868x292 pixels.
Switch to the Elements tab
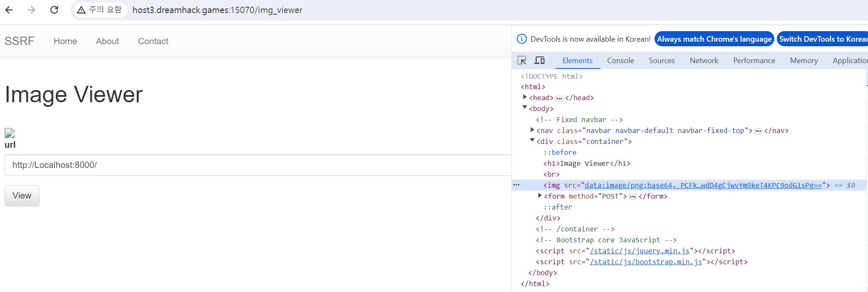coord(577,61)
